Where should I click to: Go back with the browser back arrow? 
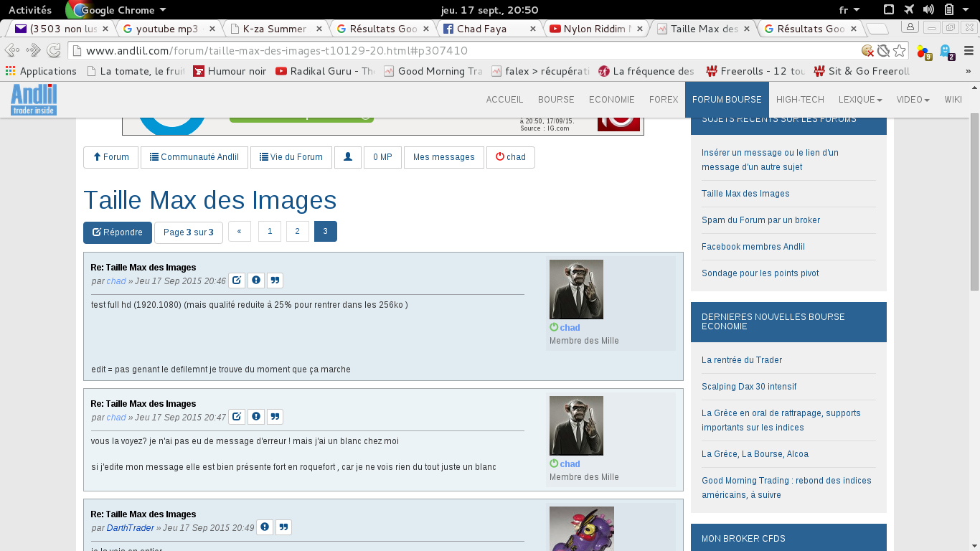click(12, 50)
